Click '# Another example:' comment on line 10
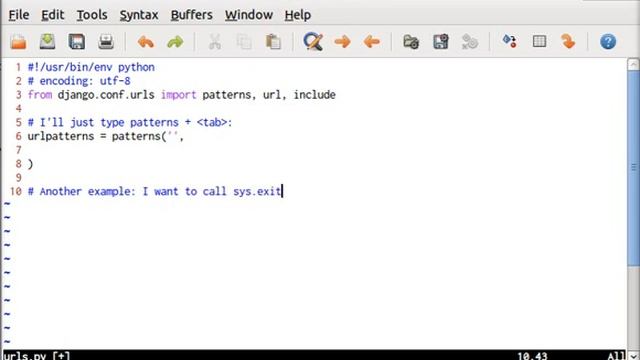640x360 pixels. coord(82,191)
